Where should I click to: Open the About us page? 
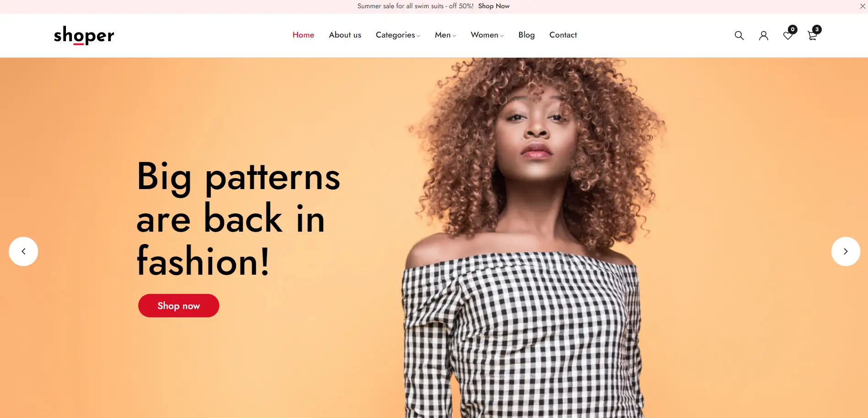point(345,35)
